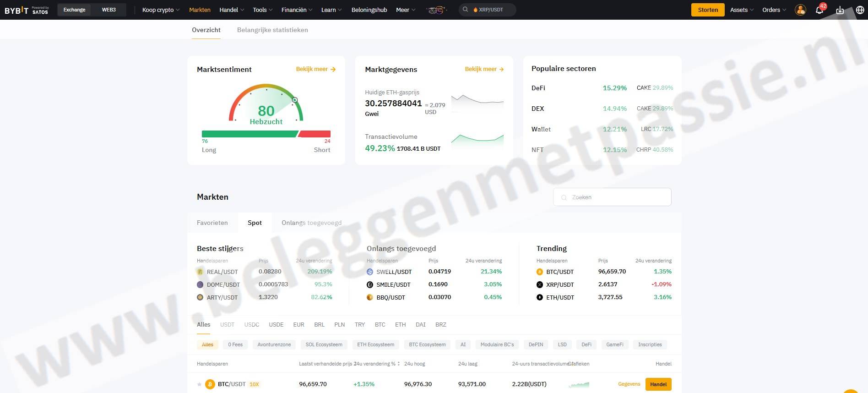
Task: Expand the Orders dropdown menu
Action: pos(774,10)
